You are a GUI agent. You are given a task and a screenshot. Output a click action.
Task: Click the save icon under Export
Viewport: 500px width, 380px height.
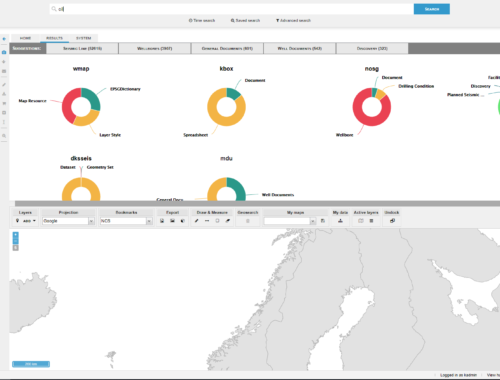pos(162,221)
